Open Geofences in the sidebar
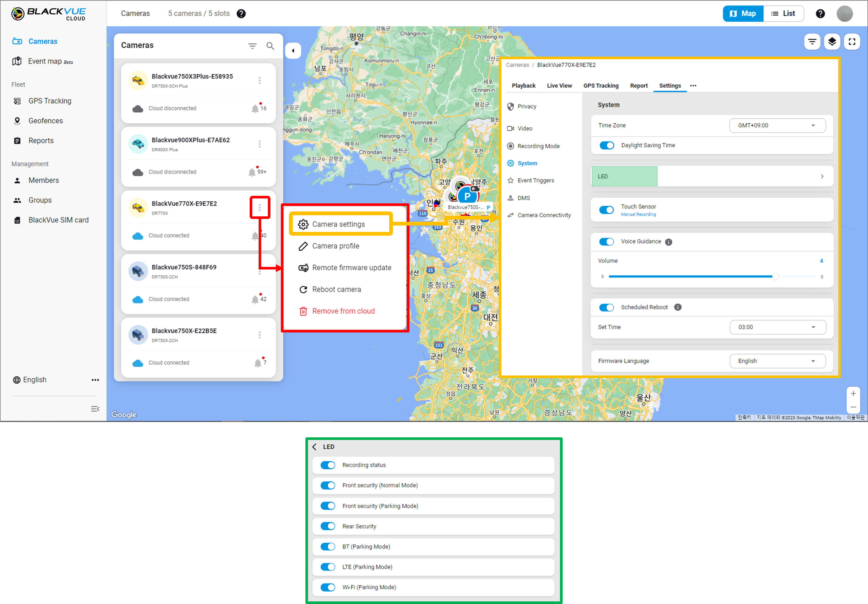The image size is (868, 604). 38,121
